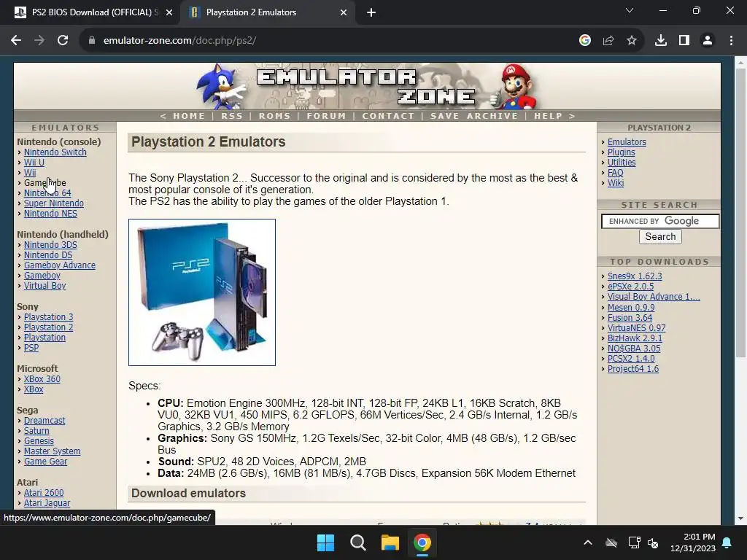Screen dimensions: 747x560
Task: Share this page via share icon
Action: (x=608, y=41)
